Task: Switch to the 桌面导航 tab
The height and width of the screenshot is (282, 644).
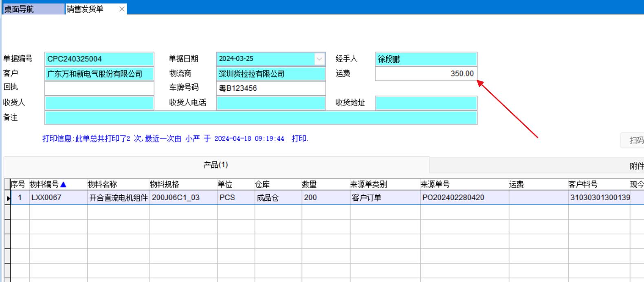Action: point(33,9)
